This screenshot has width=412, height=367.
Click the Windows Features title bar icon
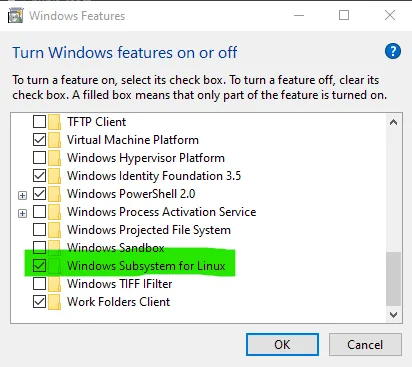pos(16,16)
